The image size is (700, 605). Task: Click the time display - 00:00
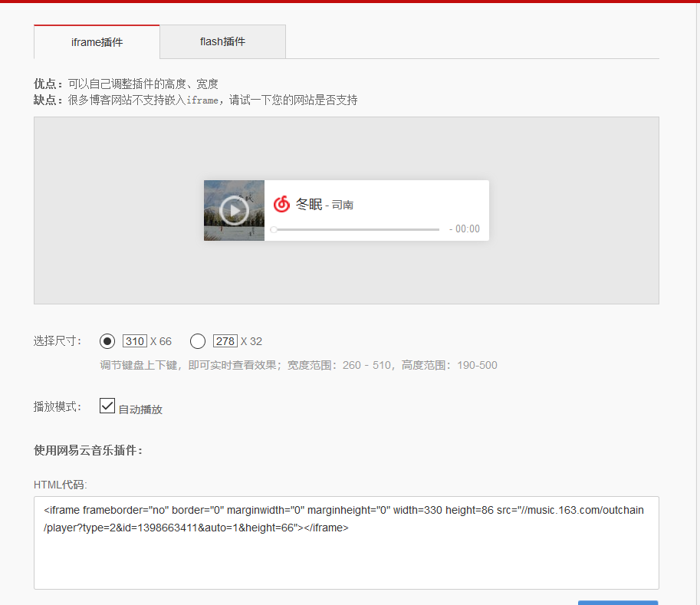[x=465, y=229]
